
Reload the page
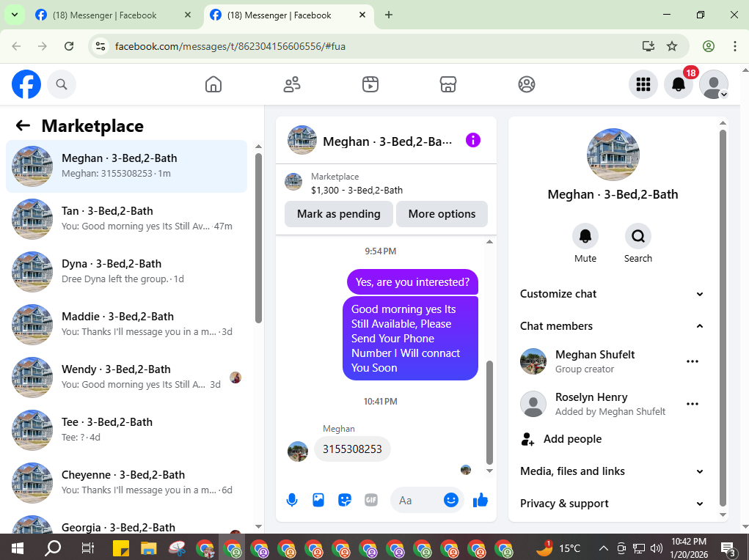pyautogui.click(x=69, y=46)
